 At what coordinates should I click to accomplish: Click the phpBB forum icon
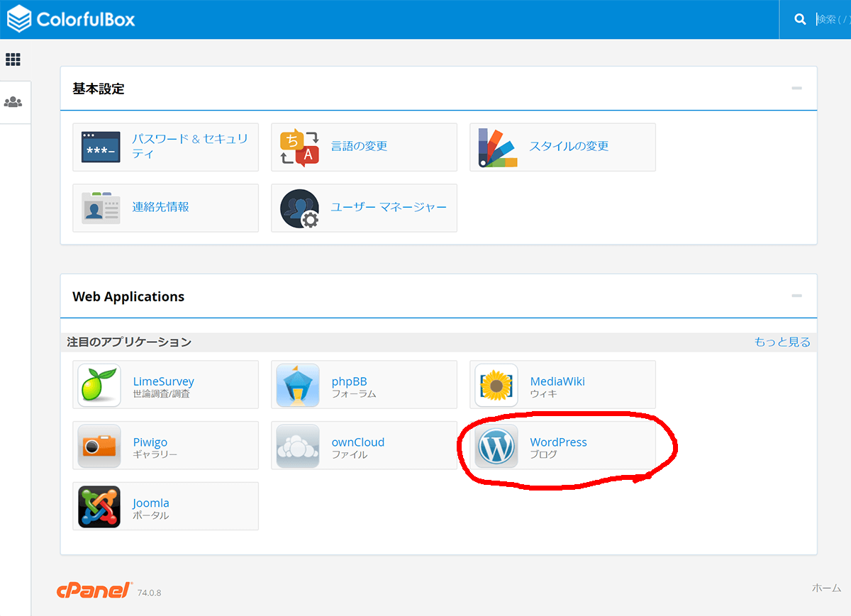298,384
